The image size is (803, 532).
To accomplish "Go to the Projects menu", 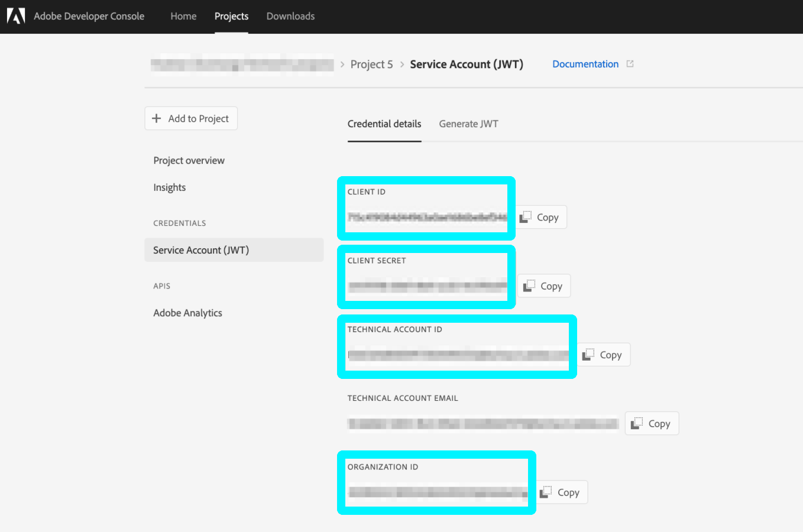I will [x=231, y=16].
